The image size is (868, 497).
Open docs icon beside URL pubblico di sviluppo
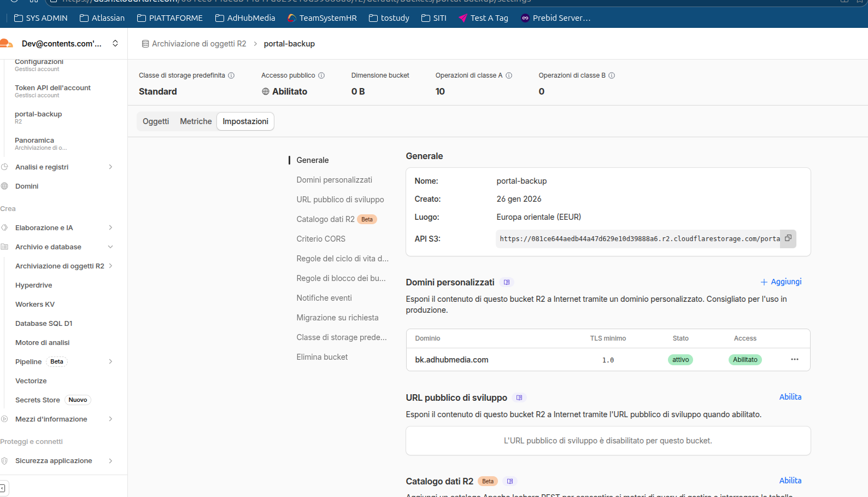coord(519,398)
